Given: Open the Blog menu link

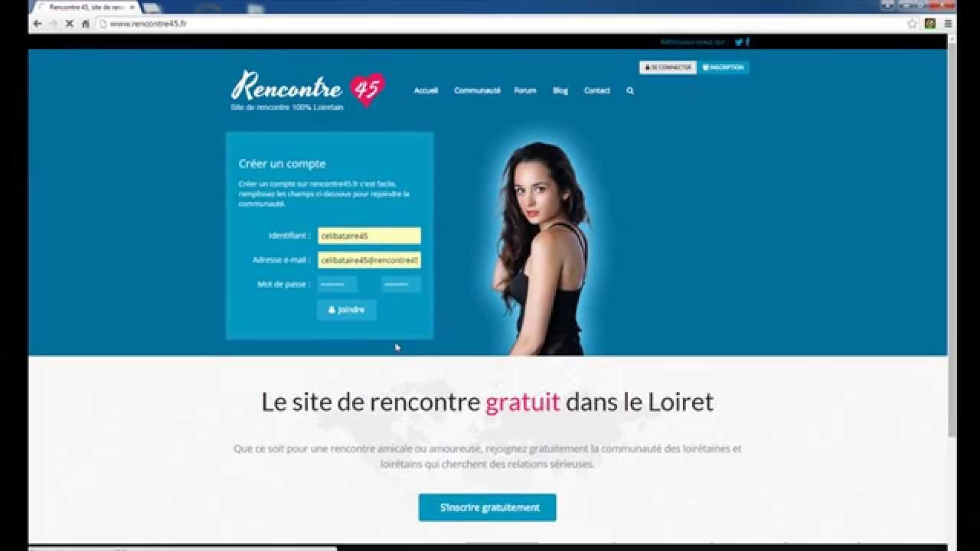Looking at the screenshot, I should pyautogui.click(x=560, y=90).
